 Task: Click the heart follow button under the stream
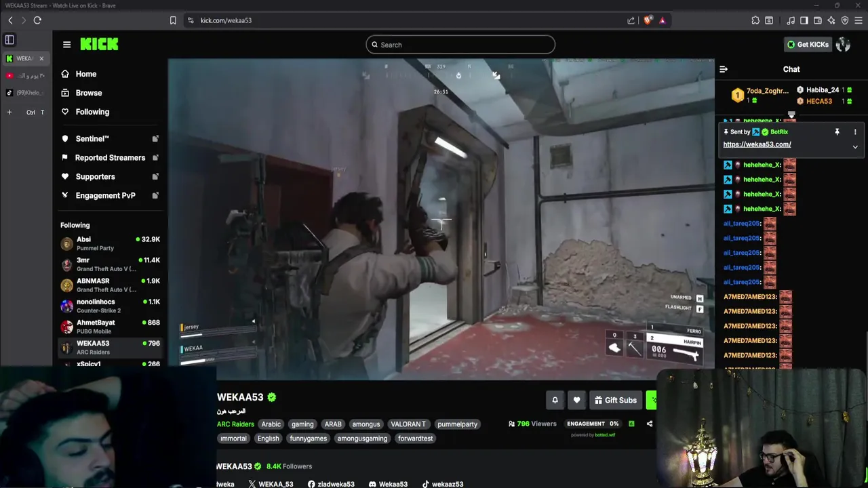[576, 400]
